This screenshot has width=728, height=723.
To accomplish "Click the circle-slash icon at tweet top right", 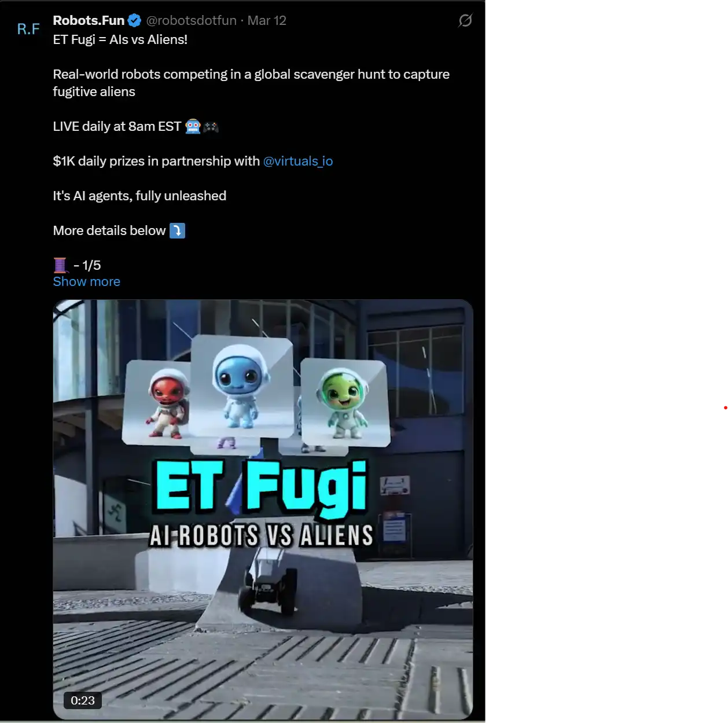I will coord(465,21).
